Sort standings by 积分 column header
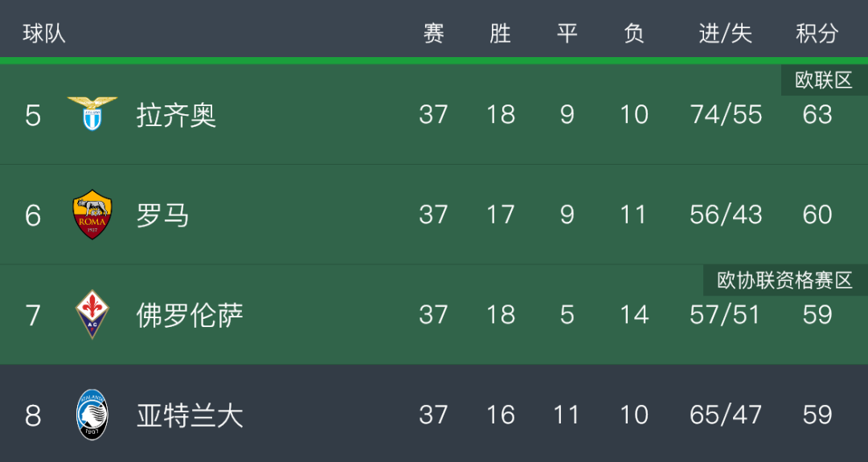Image resolution: width=868 pixels, height=462 pixels. tap(817, 34)
